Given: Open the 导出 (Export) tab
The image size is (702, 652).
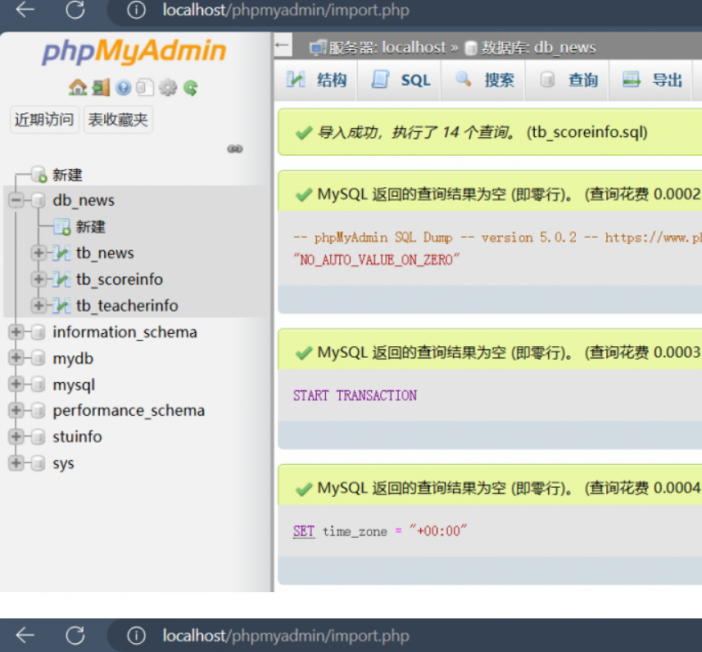Looking at the screenshot, I should click(651, 80).
